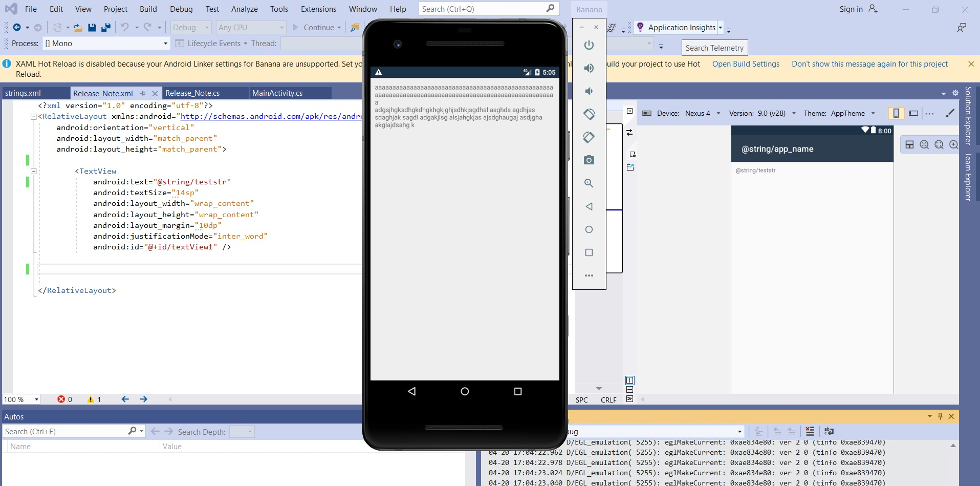Toggle horizontal split view of the designer
The width and height of the screenshot is (980, 486).
tap(630, 390)
